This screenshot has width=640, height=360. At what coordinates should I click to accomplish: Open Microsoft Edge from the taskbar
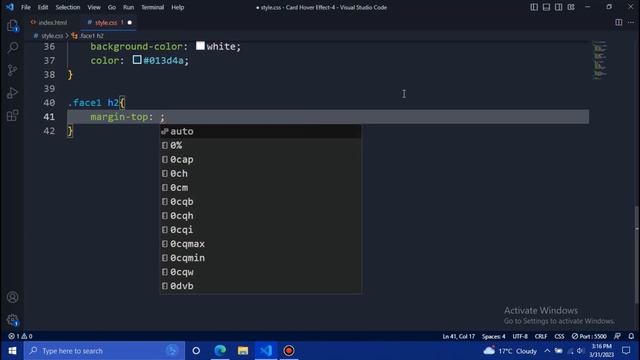pyautogui.click(x=220, y=351)
